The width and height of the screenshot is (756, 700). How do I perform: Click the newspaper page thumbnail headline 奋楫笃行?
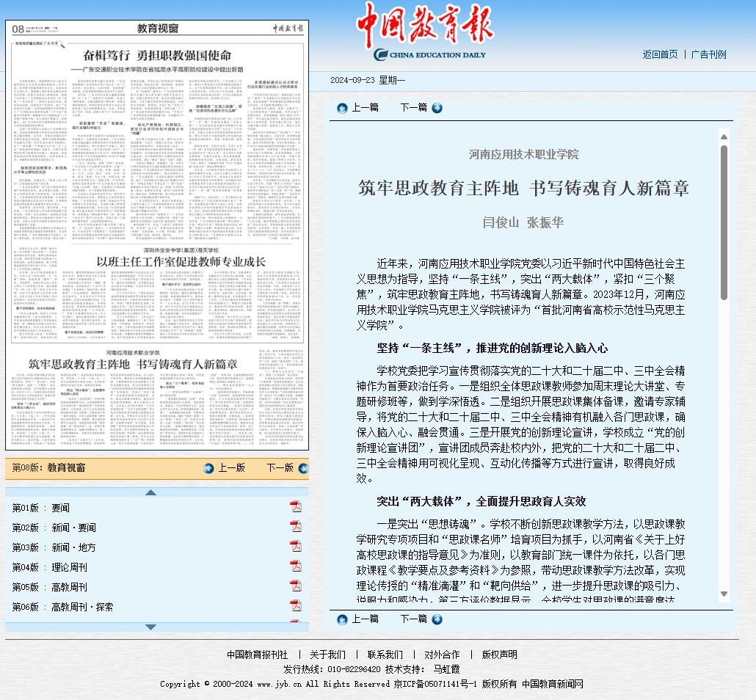point(157,55)
